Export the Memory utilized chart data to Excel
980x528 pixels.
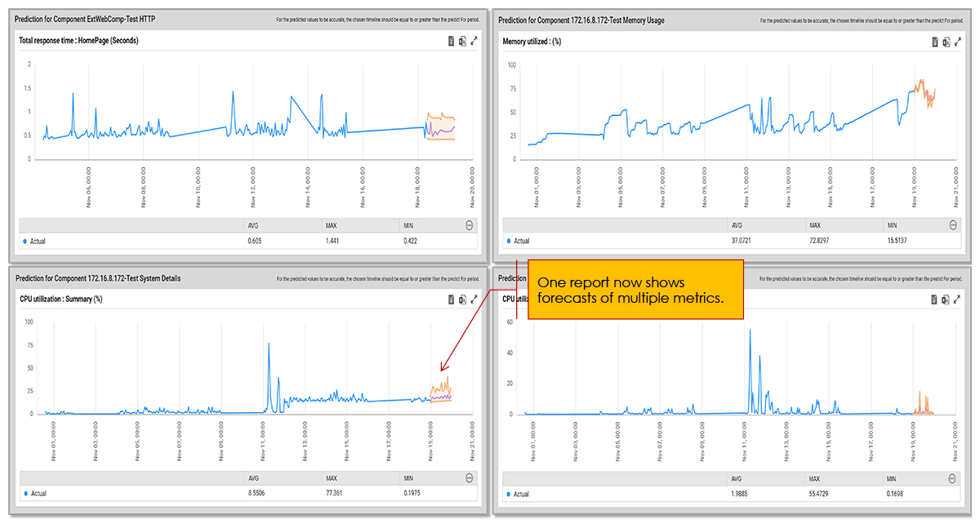[946, 42]
